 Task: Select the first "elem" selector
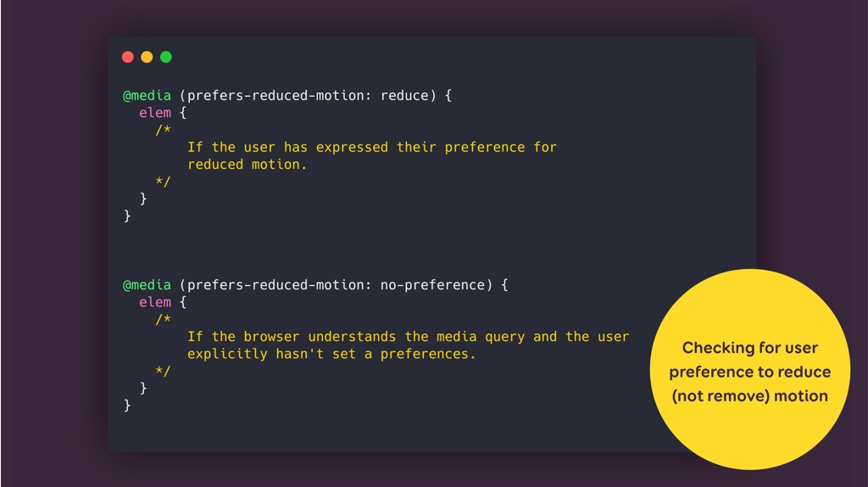pos(155,112)
